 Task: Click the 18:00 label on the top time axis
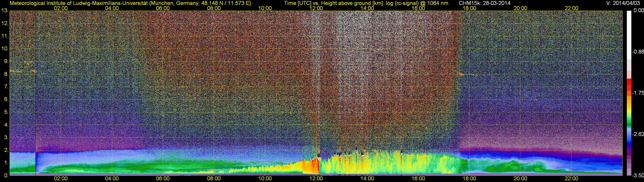click(469, 8)
